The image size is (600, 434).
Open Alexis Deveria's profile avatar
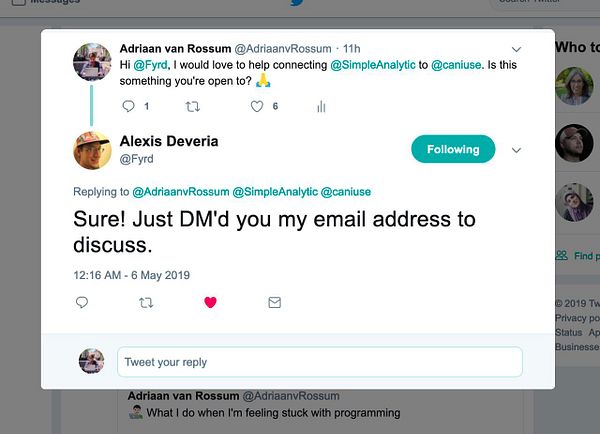(92, 150)
